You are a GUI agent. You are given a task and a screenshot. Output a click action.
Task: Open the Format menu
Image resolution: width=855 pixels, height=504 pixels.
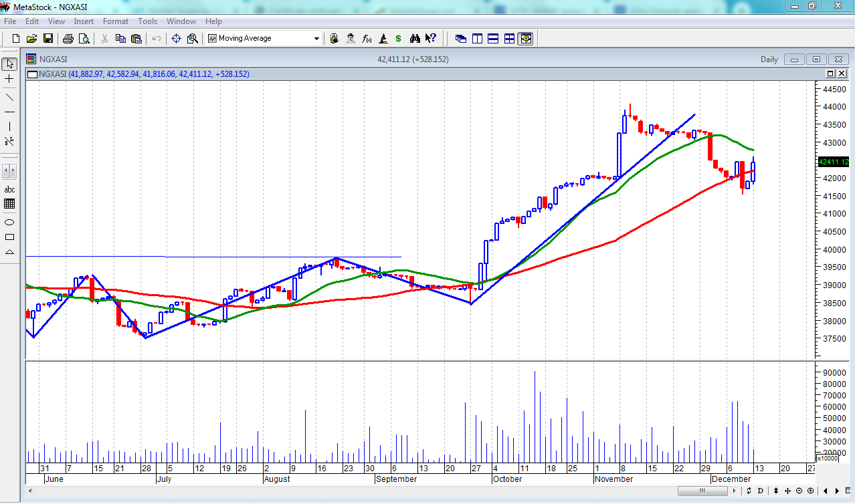115,21
